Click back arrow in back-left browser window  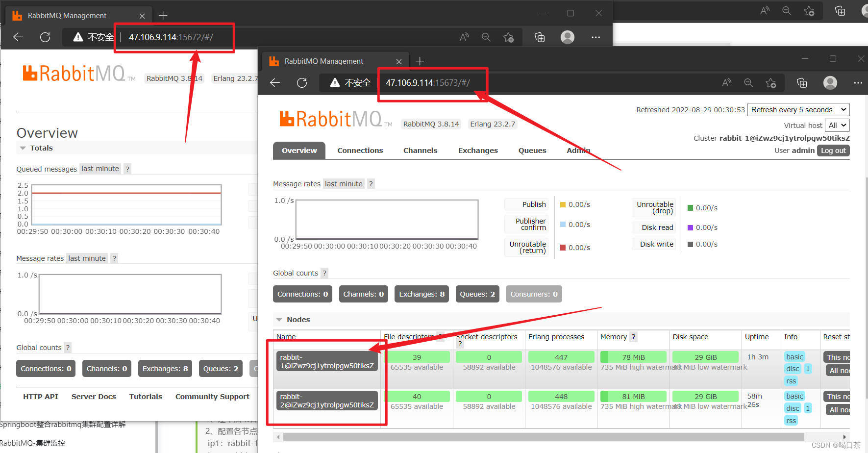tap(18, 37)
